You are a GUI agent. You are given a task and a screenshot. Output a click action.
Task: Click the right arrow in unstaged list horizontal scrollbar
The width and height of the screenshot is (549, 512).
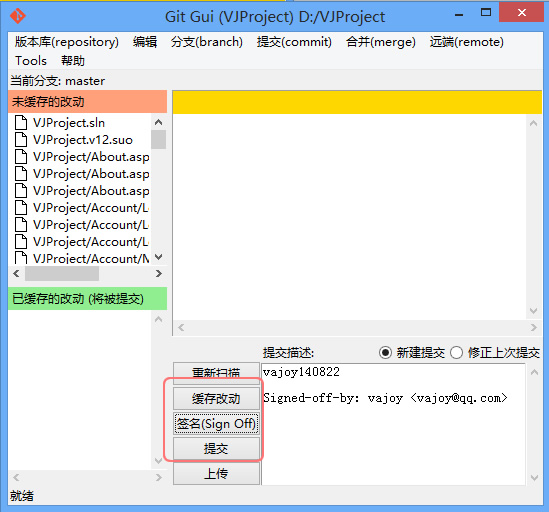[159, 274]
